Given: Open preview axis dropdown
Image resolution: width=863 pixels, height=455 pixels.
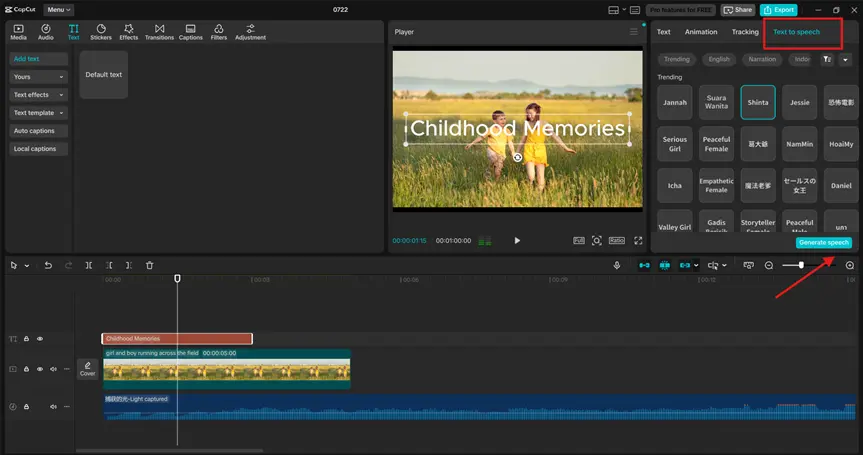Looking at the screenshot, I should point(724,265).
